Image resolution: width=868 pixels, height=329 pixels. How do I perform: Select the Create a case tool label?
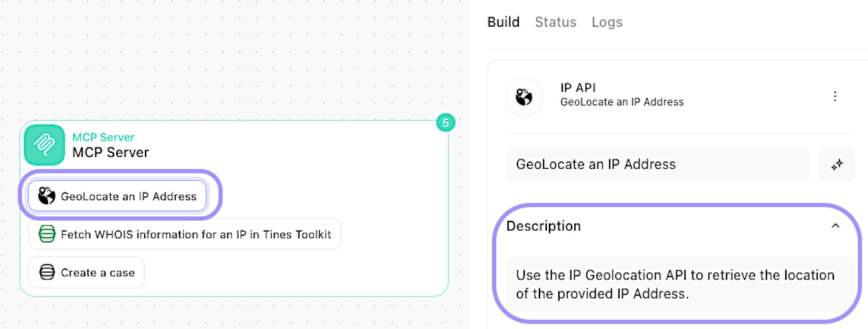(x=97, y=272)
